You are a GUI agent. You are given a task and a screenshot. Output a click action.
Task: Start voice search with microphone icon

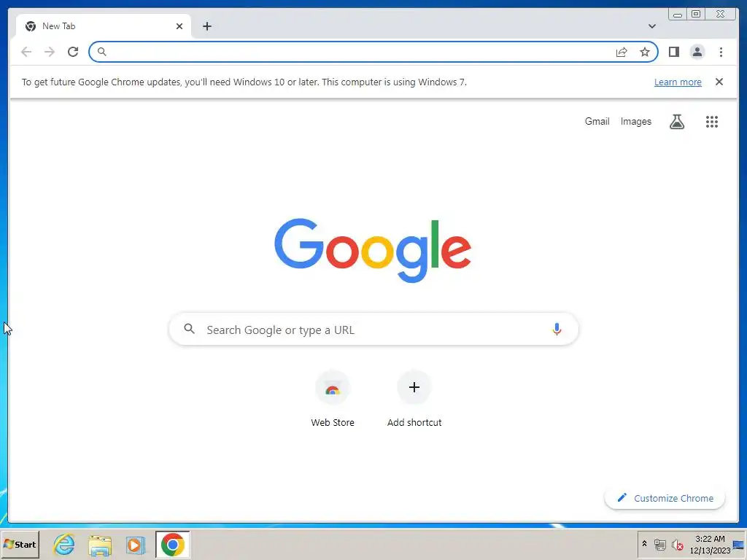click(x=557, y=329)
